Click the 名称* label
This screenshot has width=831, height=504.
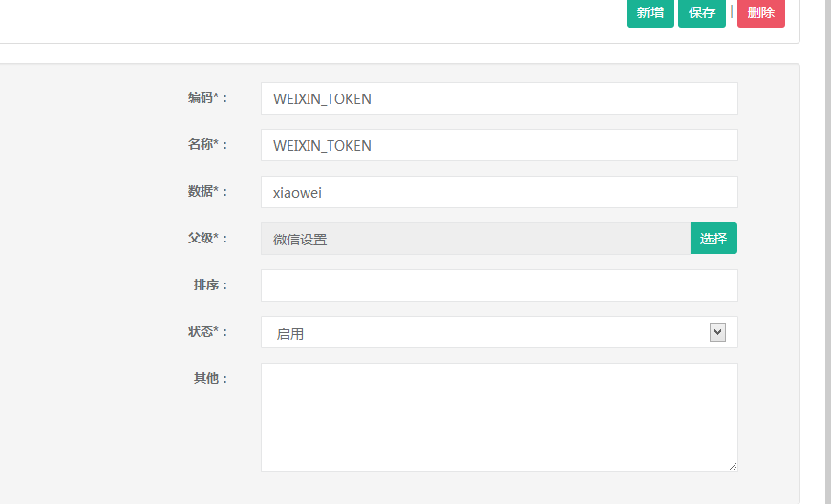208,144
